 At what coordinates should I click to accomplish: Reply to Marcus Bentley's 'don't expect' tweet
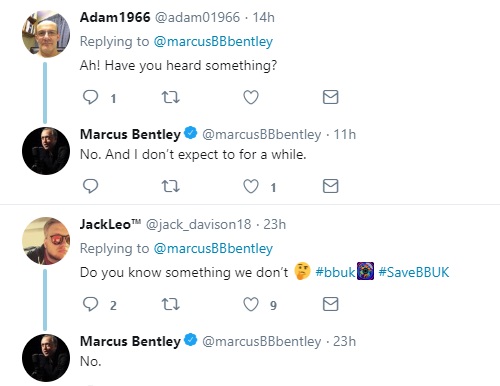[90, 186]
